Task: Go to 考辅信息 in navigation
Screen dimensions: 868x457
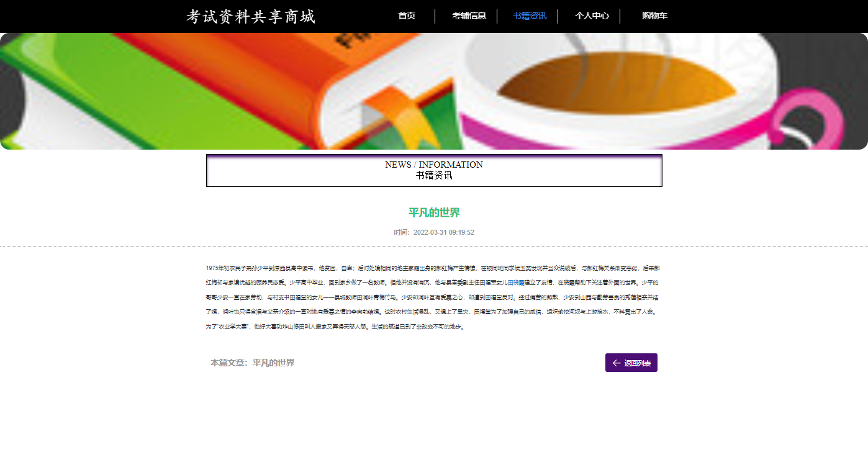Action: point(469,16)
